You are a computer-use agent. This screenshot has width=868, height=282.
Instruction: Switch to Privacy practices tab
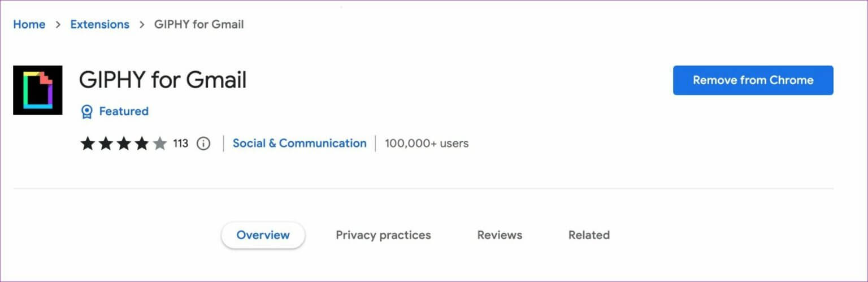383,235
